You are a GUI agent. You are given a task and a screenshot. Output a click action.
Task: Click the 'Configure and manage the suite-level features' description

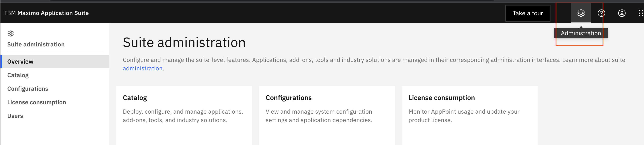374,64
